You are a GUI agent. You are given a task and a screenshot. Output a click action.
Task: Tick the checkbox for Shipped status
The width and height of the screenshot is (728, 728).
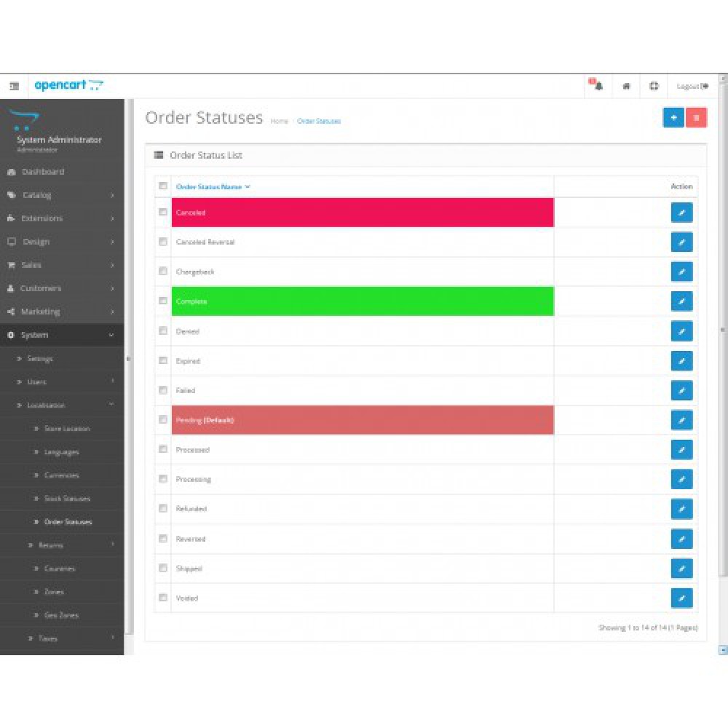[163, 568]
